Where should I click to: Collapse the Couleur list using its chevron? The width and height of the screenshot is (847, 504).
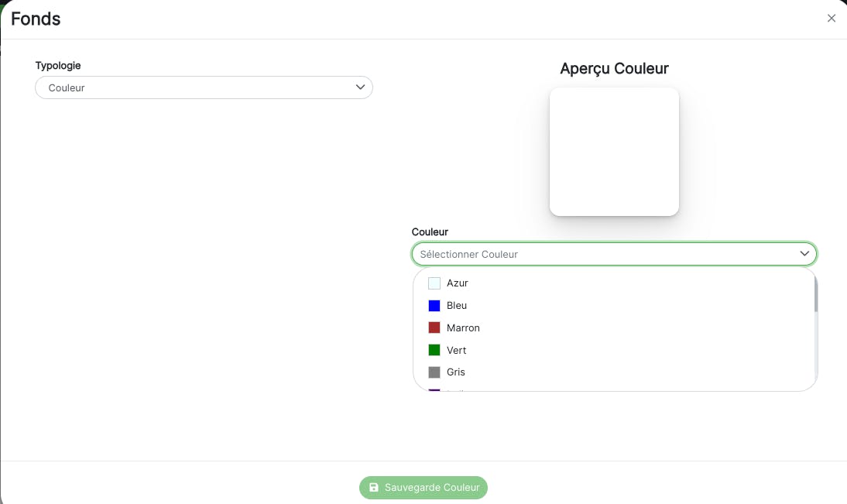[x=804, y=254]
